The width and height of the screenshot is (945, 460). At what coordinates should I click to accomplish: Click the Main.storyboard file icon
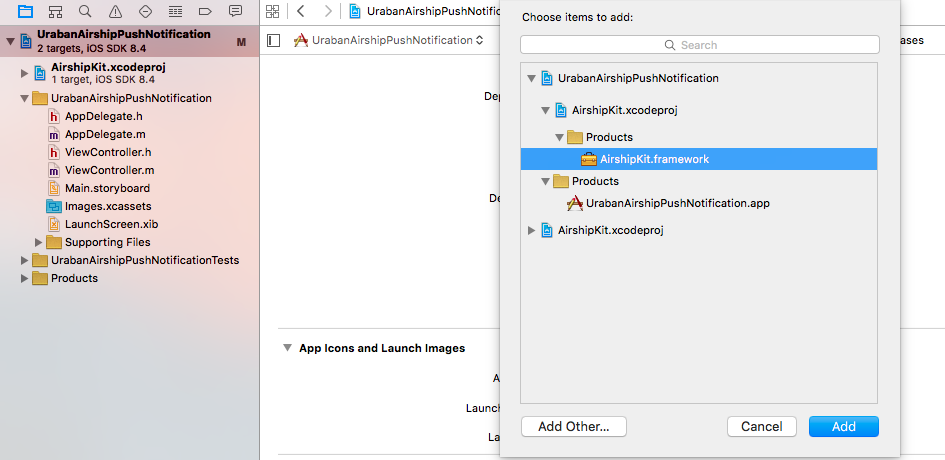54,188
